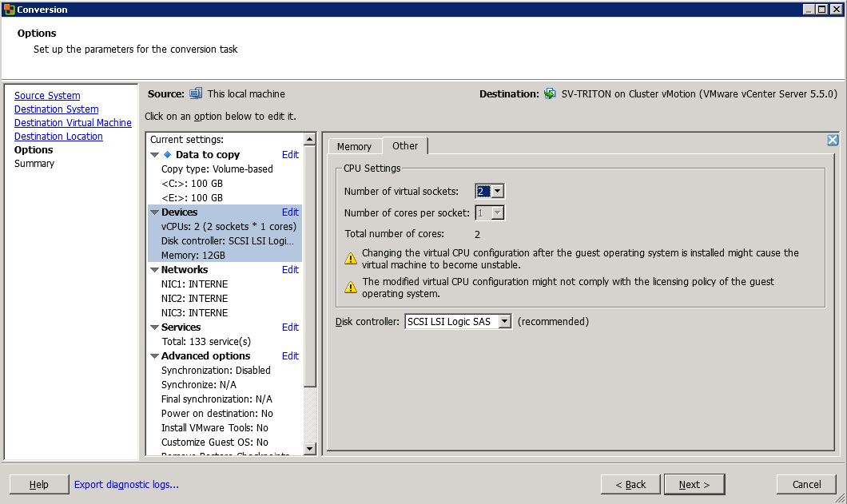847x504 pixels.
Task: Collapse the Advanced options section
Action: click(x=154, y=356)
